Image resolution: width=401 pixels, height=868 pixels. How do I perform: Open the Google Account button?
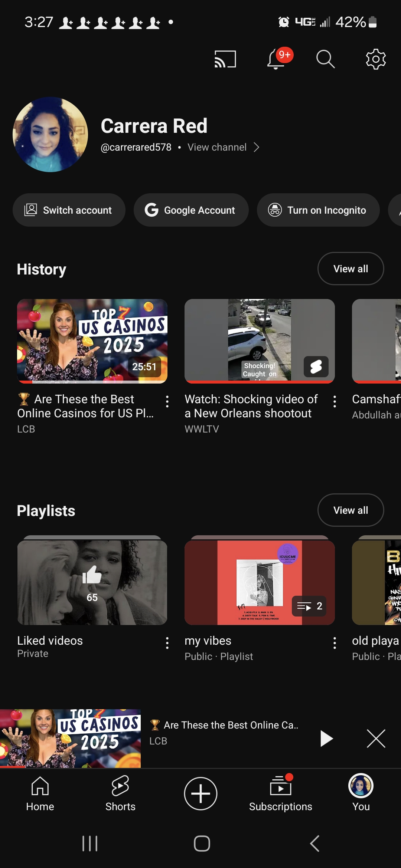(x=191, y=210)
